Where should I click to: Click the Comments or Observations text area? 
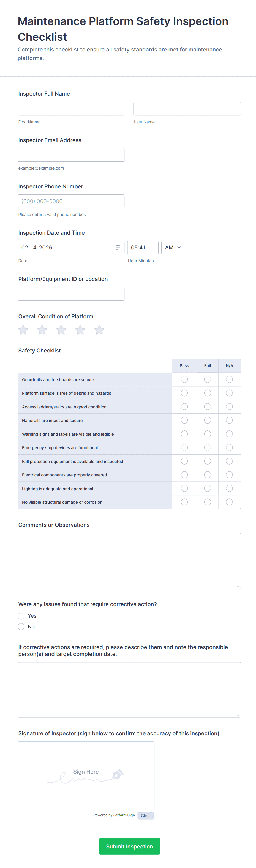point(129,561)
